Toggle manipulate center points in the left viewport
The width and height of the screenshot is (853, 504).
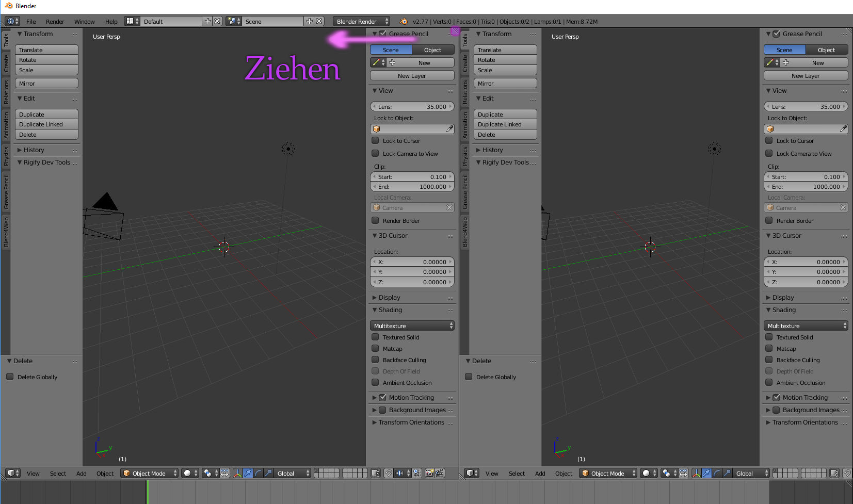point(225,473)
